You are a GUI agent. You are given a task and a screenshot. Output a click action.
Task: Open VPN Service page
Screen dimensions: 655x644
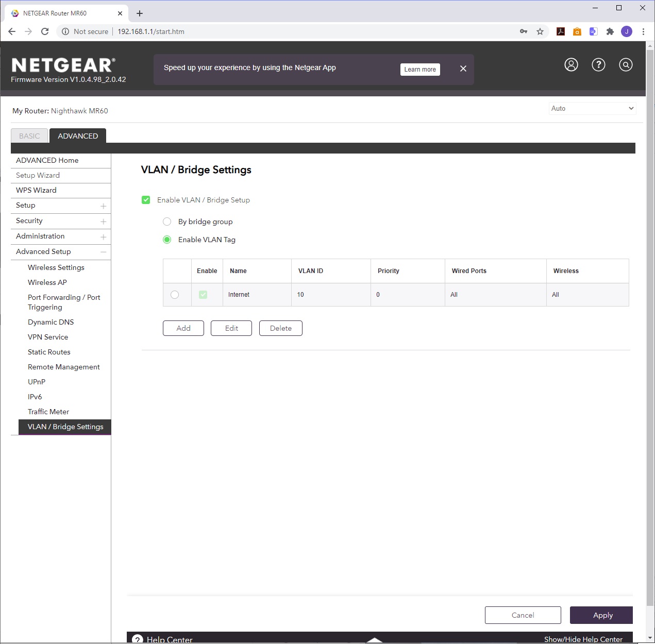(x=48, y=337)
